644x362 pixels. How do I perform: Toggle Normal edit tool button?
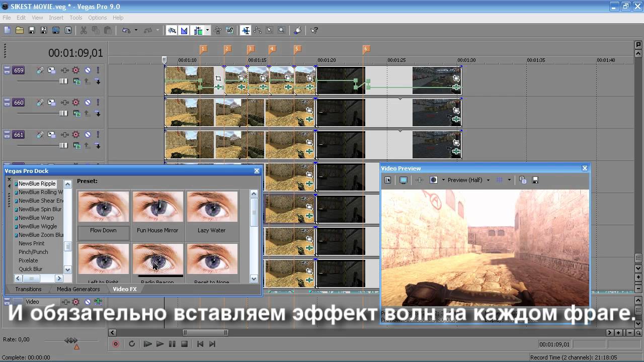246,31
